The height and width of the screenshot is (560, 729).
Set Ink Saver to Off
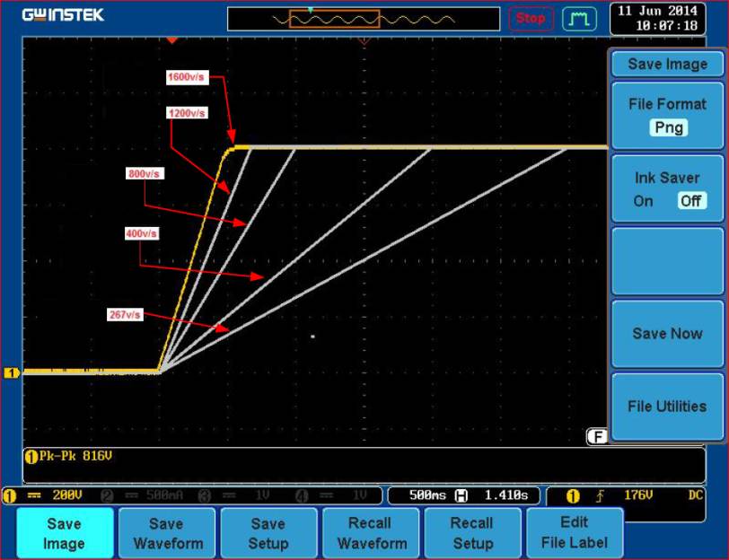[x=690, y=201]
